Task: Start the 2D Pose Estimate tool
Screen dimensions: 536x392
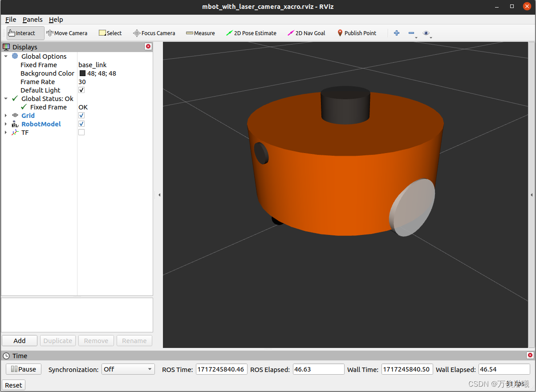Action: 251,33
